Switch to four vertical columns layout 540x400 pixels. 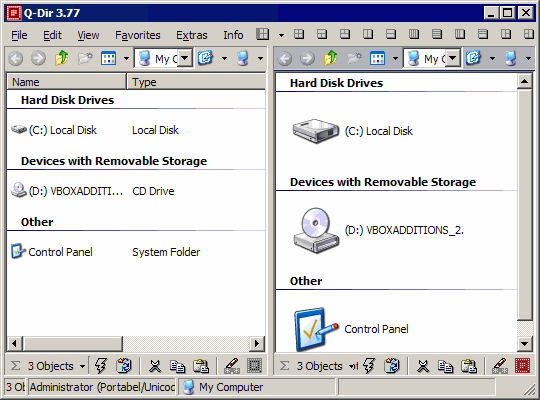click(x=414, y=34)
